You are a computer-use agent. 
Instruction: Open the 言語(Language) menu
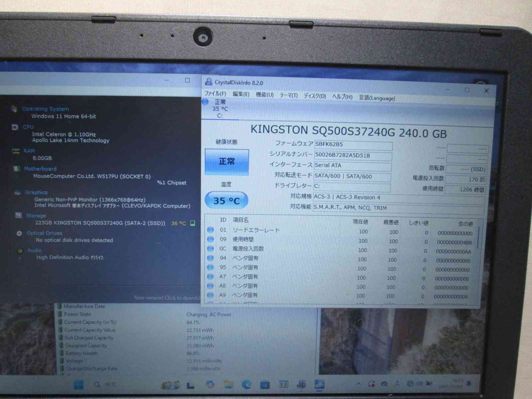tap(377, 98)
